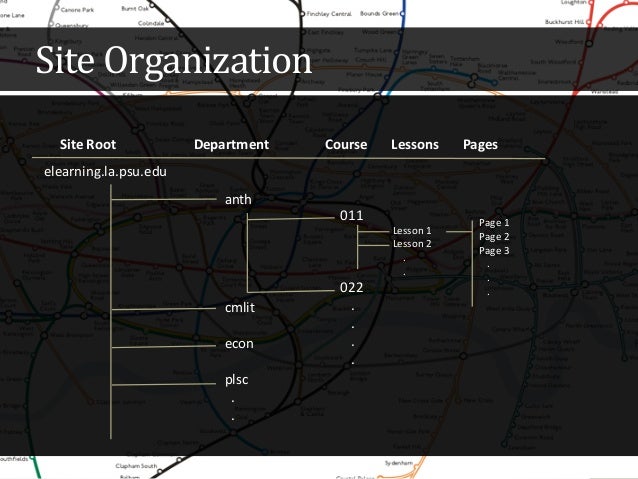The image size is (638, 479).
Task: Select the 'Lessons' column heading
Action: click(x=415, y=144)
